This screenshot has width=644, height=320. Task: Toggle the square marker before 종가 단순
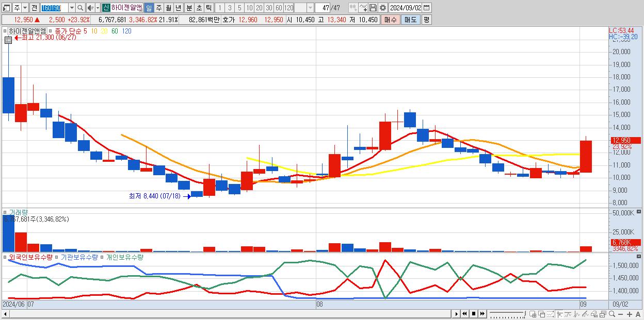(51, 31)
